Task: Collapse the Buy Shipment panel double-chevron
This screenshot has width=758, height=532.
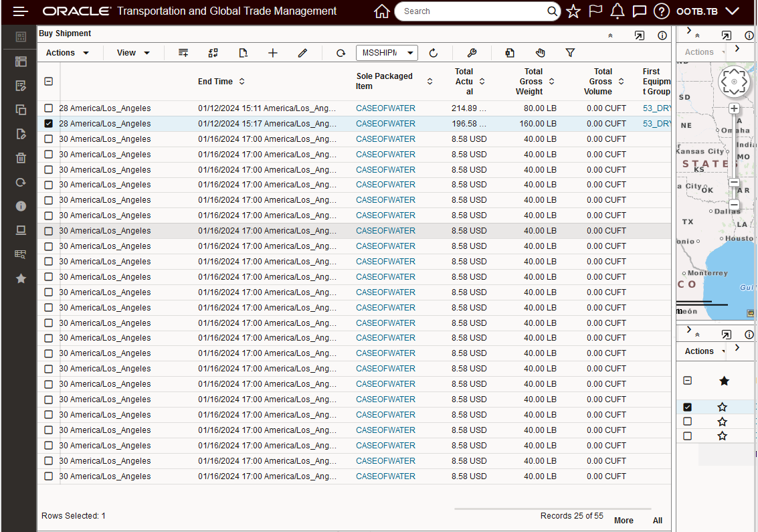Action: point(610,35)
